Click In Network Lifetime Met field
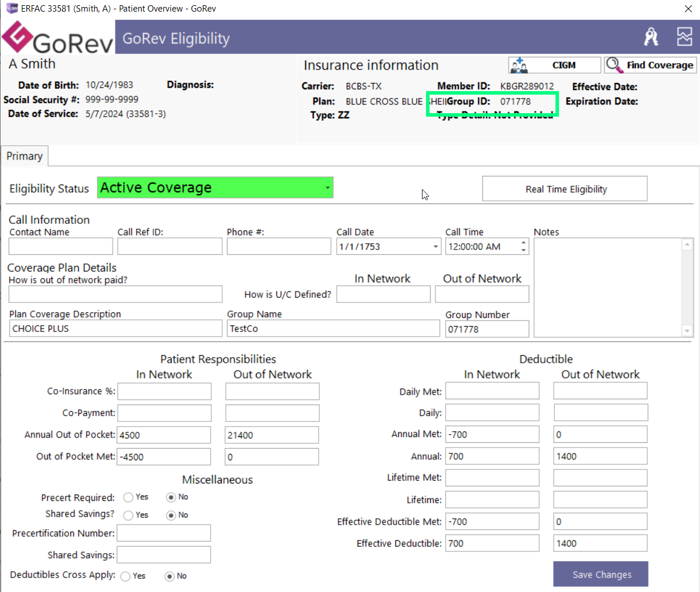This screenshot has width=700, height=592. tap(492, 478)
